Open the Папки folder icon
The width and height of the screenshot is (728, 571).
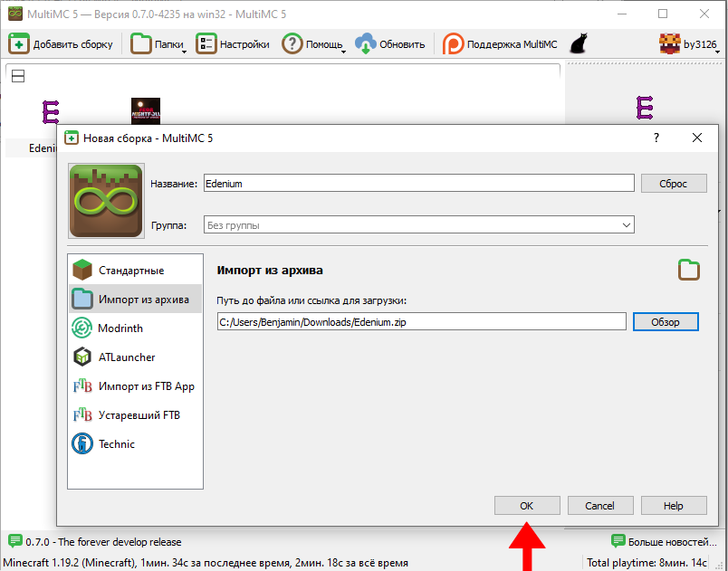[x=141, y=44]
